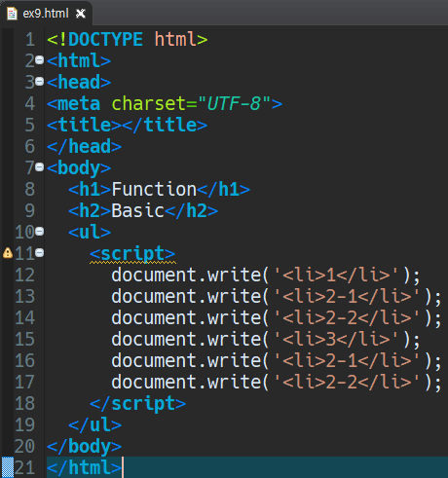The image size is (448, 478).
Task: Click the closing head tag on line 6
Action: point(85,147)
